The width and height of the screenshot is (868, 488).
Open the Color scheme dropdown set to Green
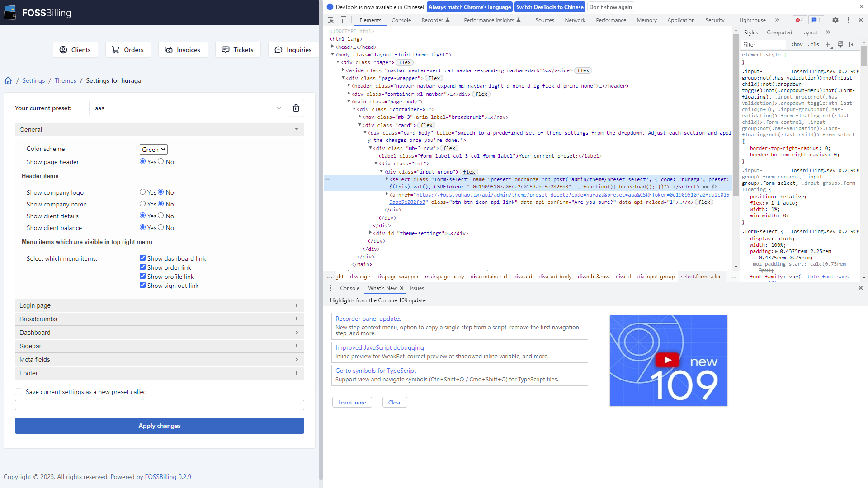click(153, 149)
